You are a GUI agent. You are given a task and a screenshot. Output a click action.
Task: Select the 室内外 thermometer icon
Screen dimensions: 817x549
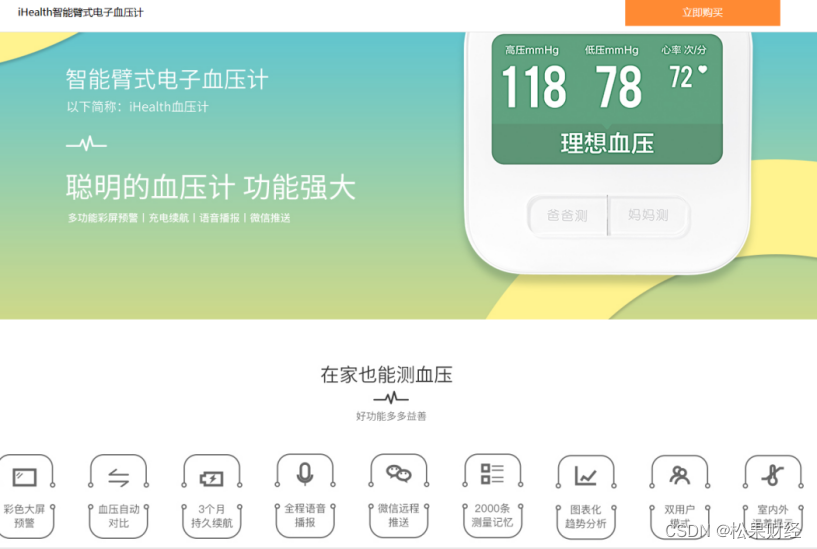coord(773,475)
